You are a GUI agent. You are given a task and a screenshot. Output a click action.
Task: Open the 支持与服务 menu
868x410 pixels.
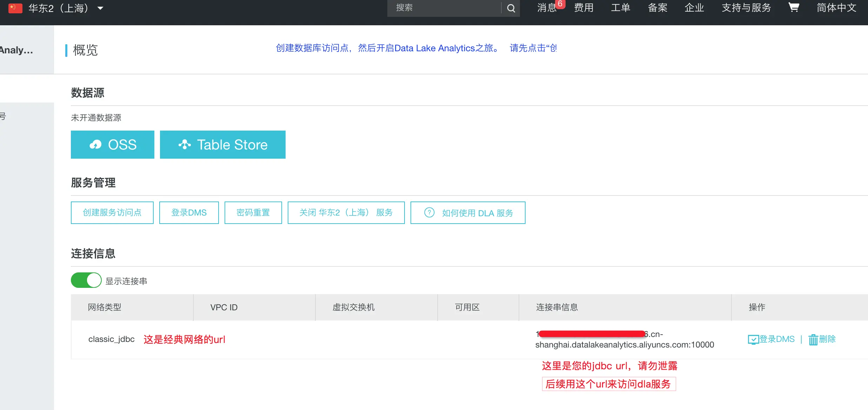(x=746, y=8)
